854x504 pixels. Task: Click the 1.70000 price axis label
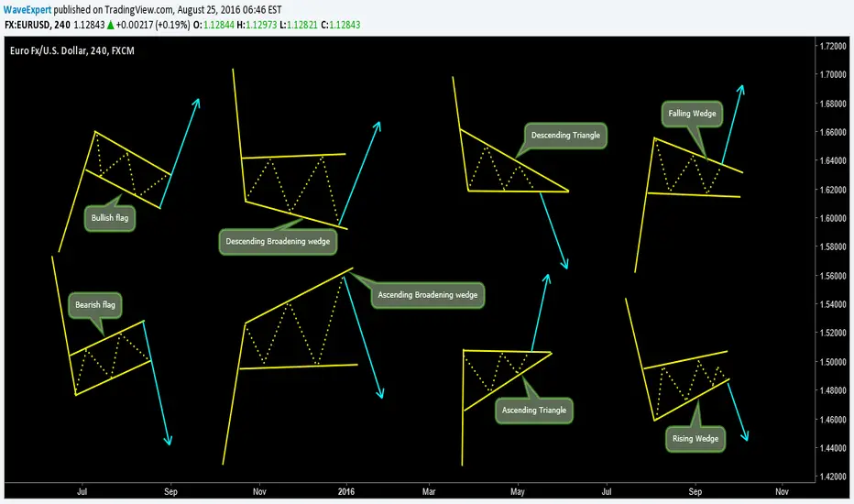click(x=833, y=74)
